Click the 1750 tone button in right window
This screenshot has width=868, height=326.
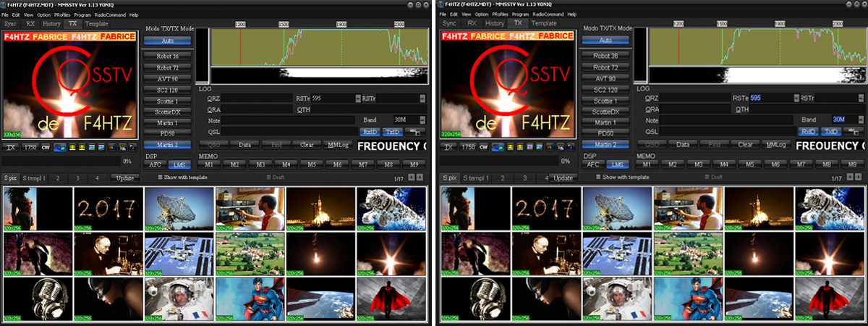click(469, 147)
